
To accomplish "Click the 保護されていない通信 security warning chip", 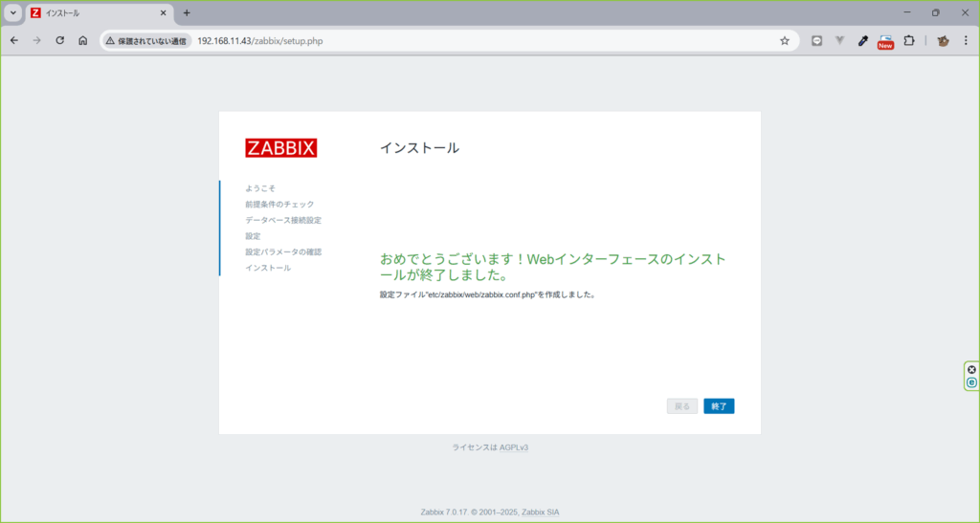I will (x=146, y=40).
